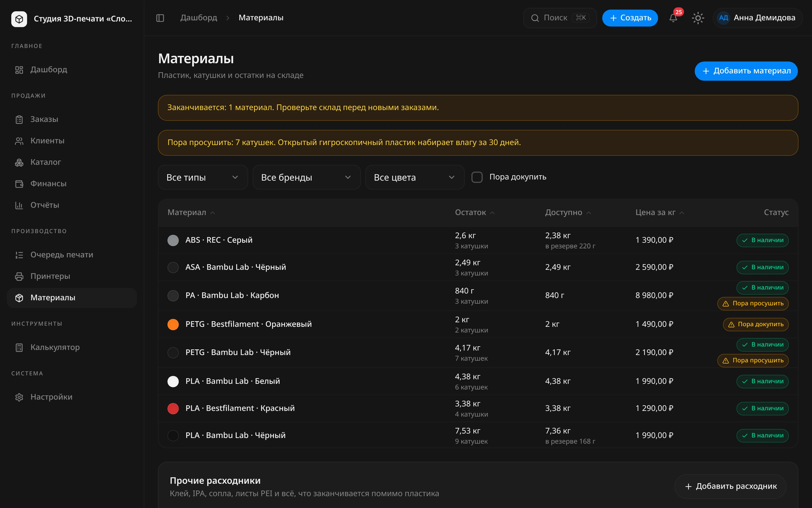The width and height of the screenshot is (812, 508).
Task: Click the Материалы box icon
Action: click(19, 298)
